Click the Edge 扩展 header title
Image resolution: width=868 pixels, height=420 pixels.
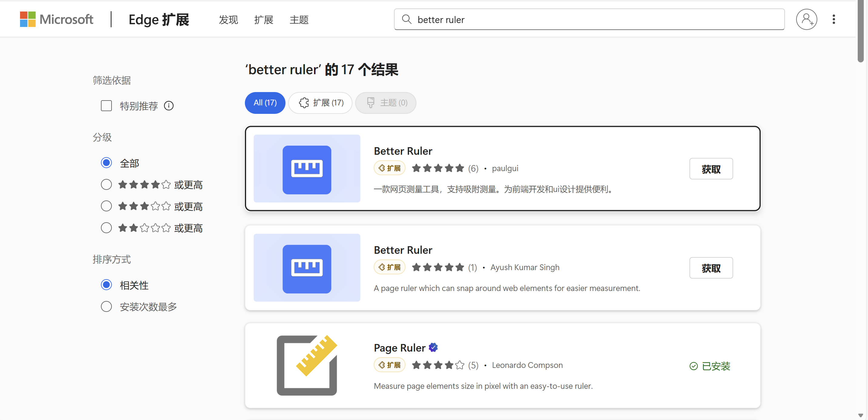[159, 19]
